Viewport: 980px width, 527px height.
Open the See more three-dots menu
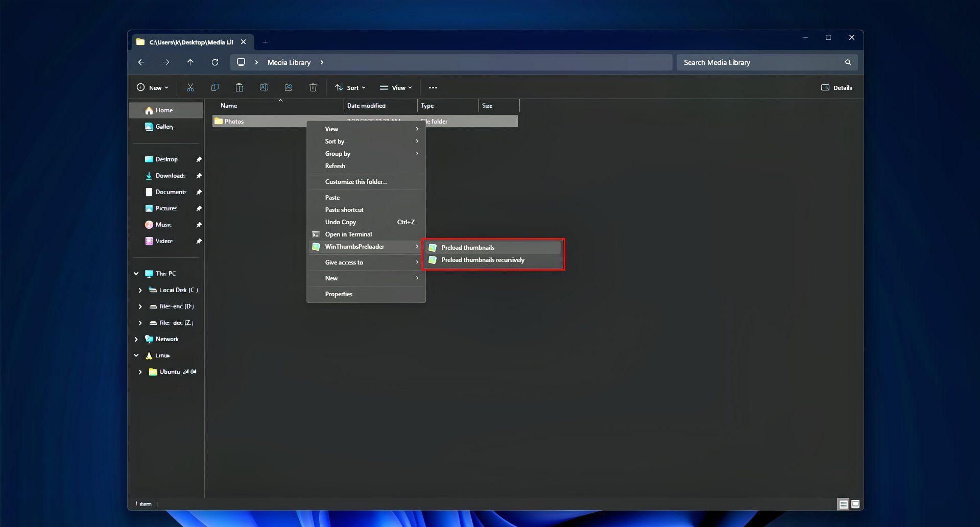coord(433,88)
